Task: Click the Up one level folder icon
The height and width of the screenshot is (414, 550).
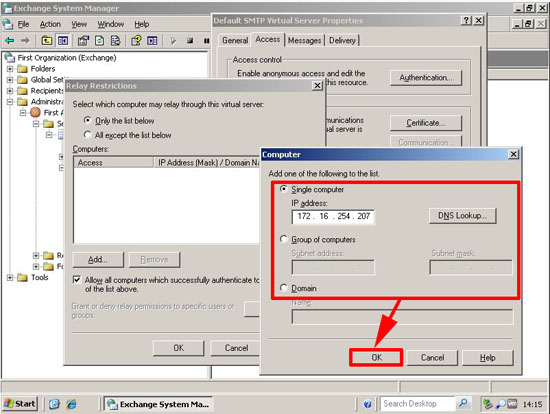Action: pos(46,41)
